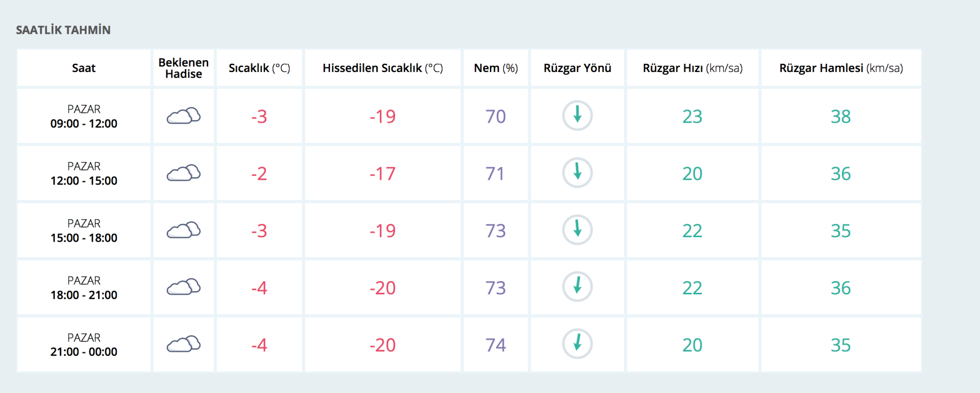Click the cloud icon in the 18:00 - 21:00 row
This screenshot has height=393, width=980.
tap(184, 287)
